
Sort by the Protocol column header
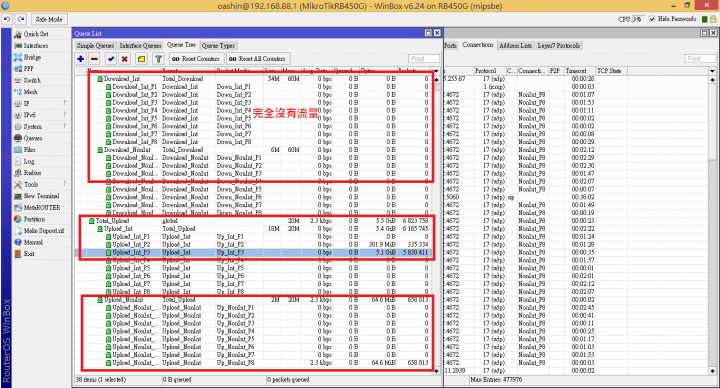(489, 71)
